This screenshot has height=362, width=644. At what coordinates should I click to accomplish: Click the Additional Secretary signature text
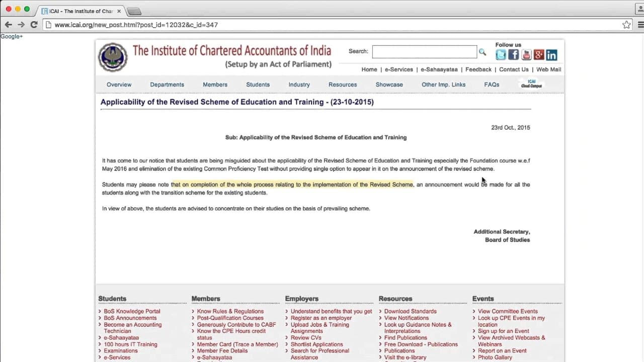(502, 232)
